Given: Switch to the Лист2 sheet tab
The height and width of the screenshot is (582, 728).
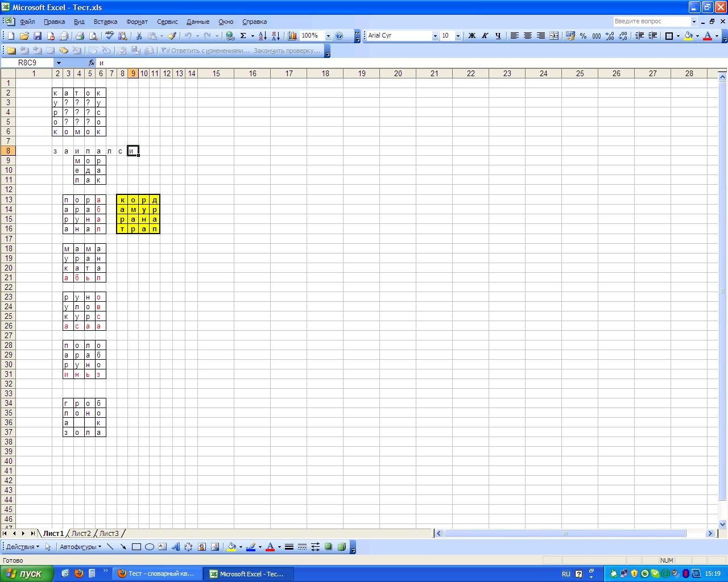Looking at the screenshot, I should 81,533.
